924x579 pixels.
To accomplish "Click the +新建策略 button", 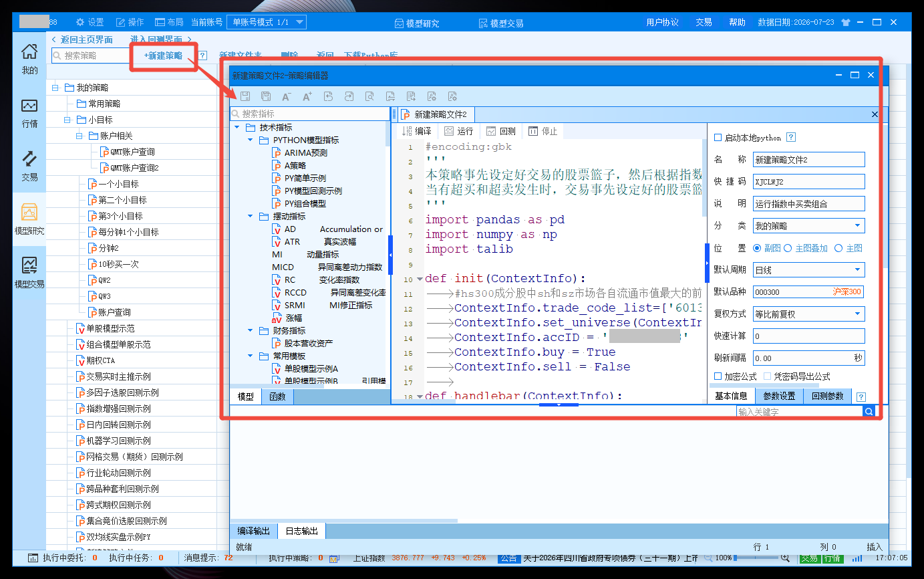I will click(163, 55).
